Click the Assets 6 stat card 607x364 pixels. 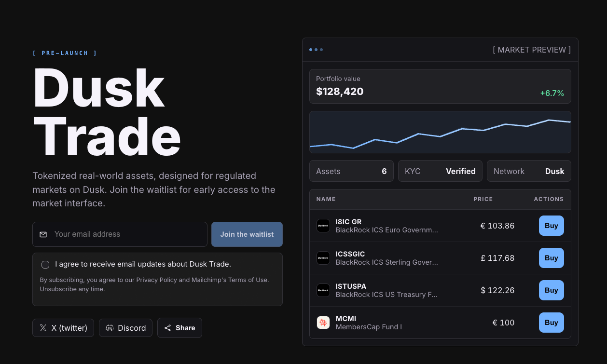pos(351,171)
